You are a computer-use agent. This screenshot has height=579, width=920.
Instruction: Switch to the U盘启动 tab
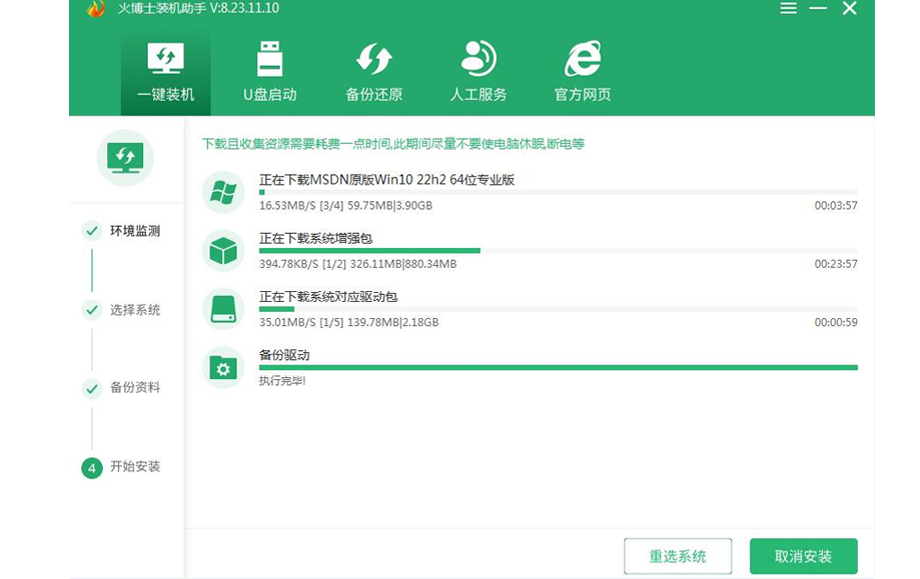[270, 72]
